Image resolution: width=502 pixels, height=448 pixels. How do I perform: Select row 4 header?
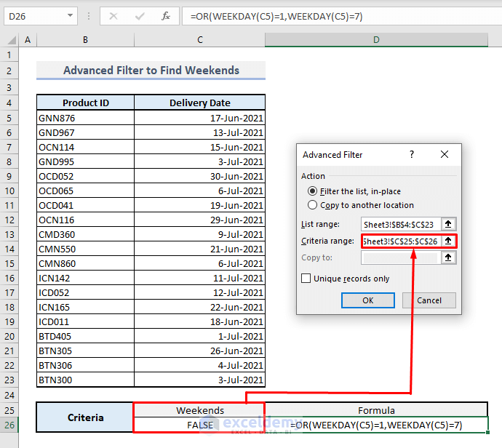point(9,103)
